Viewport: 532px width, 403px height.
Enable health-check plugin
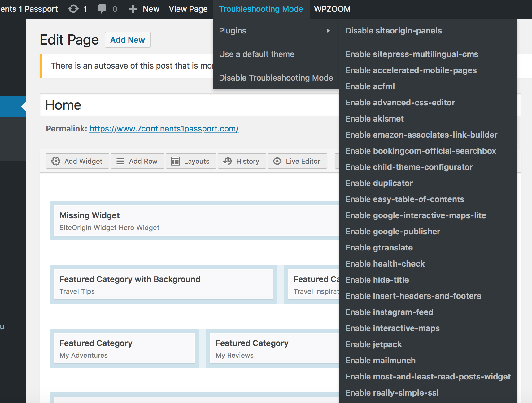385,264
